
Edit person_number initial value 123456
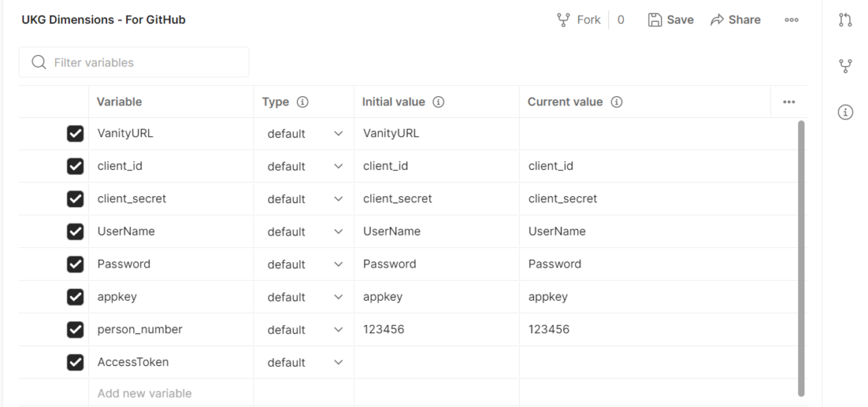tap(437, 329)
